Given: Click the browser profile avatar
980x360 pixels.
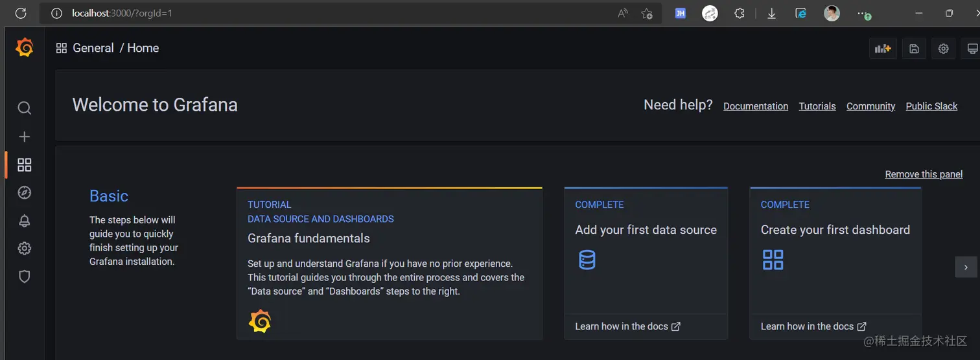Looking at the screenshot, I should coord(832,13).
